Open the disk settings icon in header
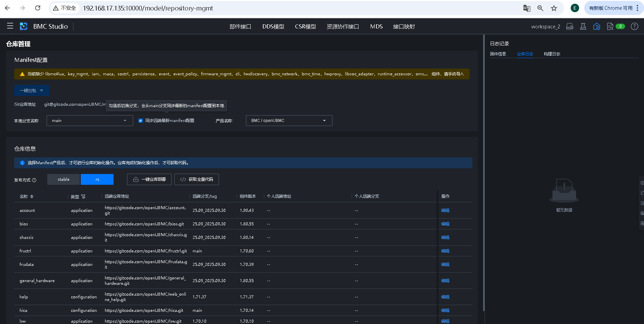 (x=570, y=26)
